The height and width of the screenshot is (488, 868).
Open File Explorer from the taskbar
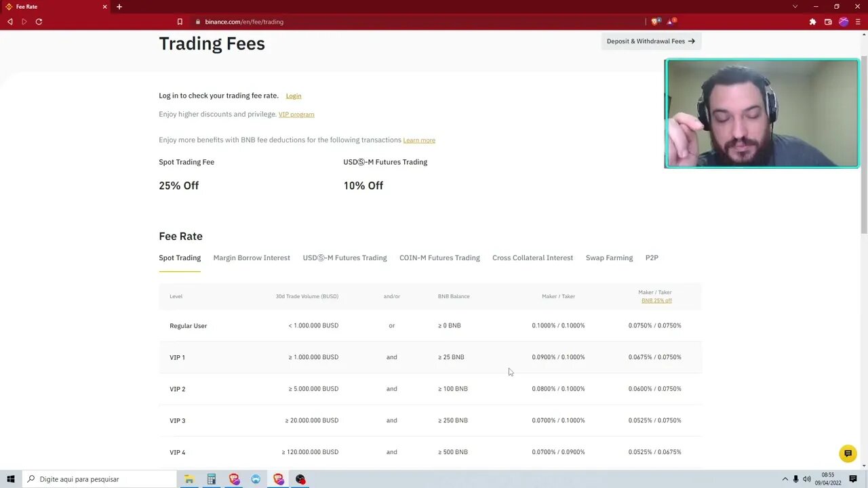(x=189, y=479)
